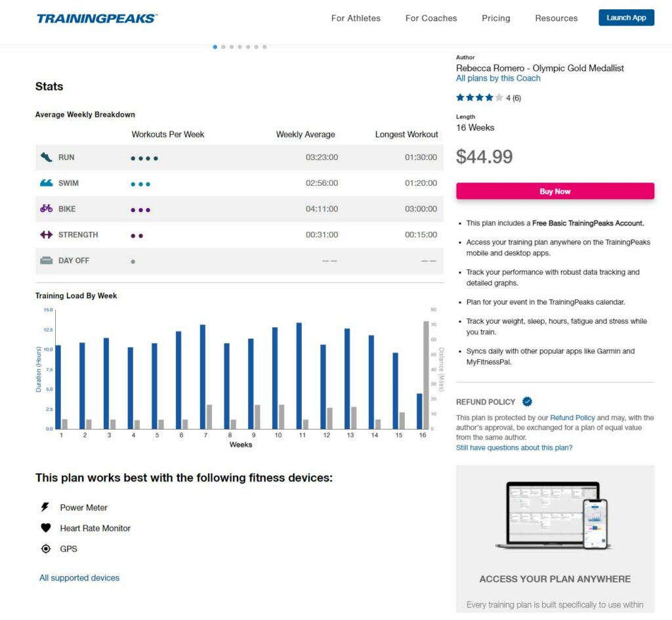This screenshot has width=672, height=620.
Task: Click the 16 Weeks length value
Action: pyautogui.click(x=475, y=128)
